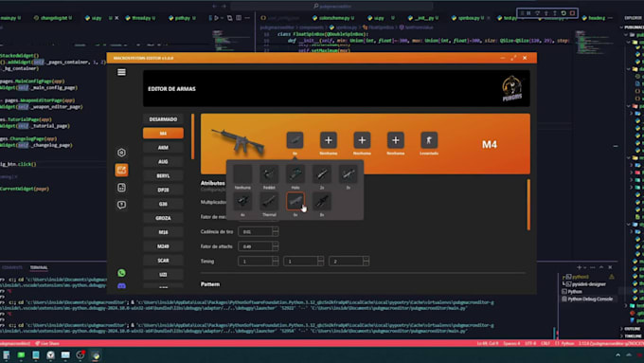The height and width of the screenshot is (363, 644).
Task: Open the hamburger menu in the editor
Action: pyautogui.click(x=121, y=72)
